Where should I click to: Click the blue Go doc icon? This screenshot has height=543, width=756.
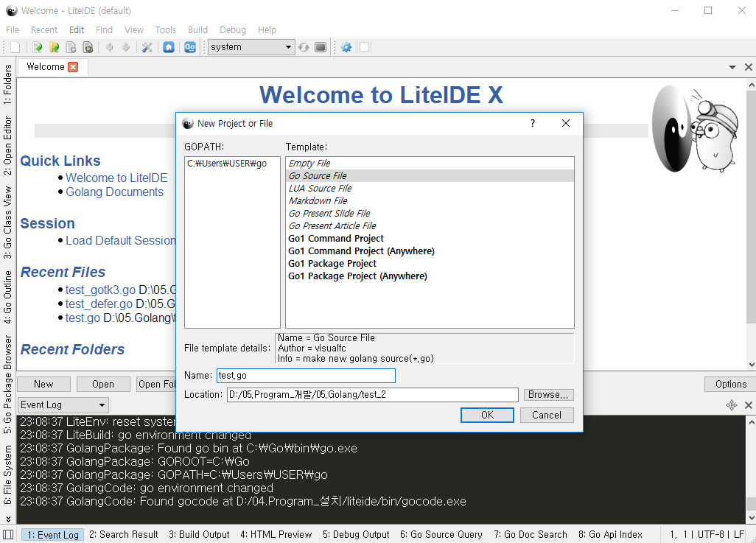click(190, 47)
